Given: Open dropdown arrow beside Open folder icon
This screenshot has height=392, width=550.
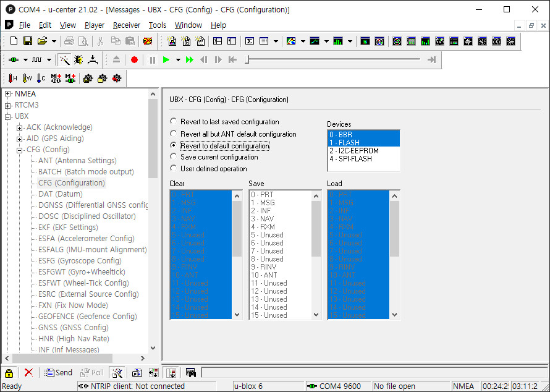Looking at the screenshot, I should point(54,41).
